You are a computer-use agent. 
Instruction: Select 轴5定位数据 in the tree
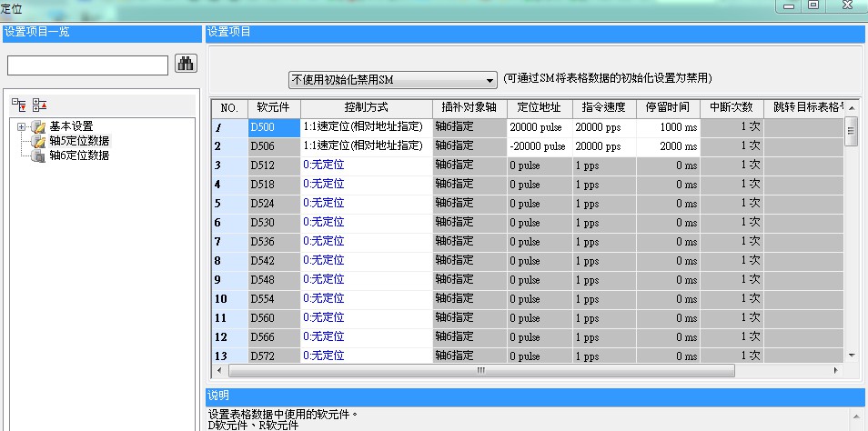79,141
